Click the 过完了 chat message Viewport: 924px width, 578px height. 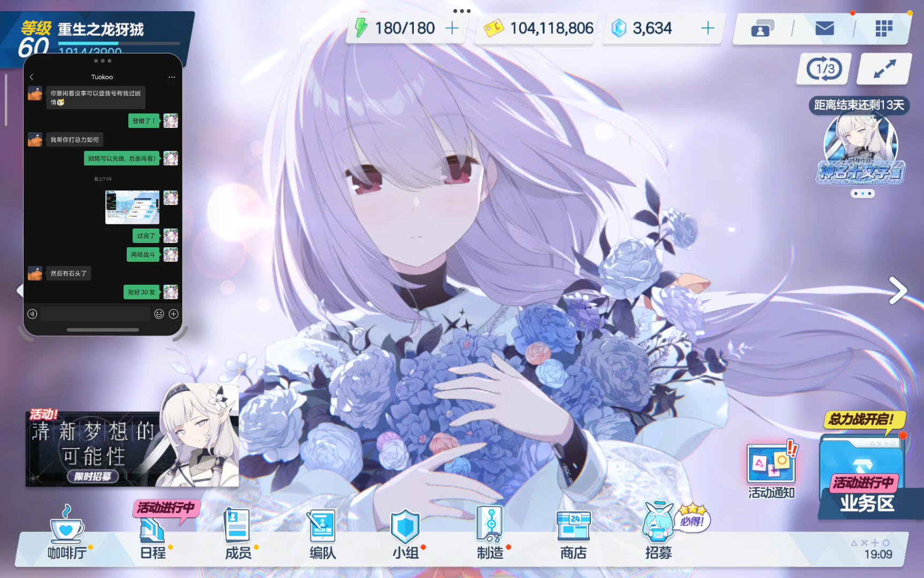tap(145, 236)
